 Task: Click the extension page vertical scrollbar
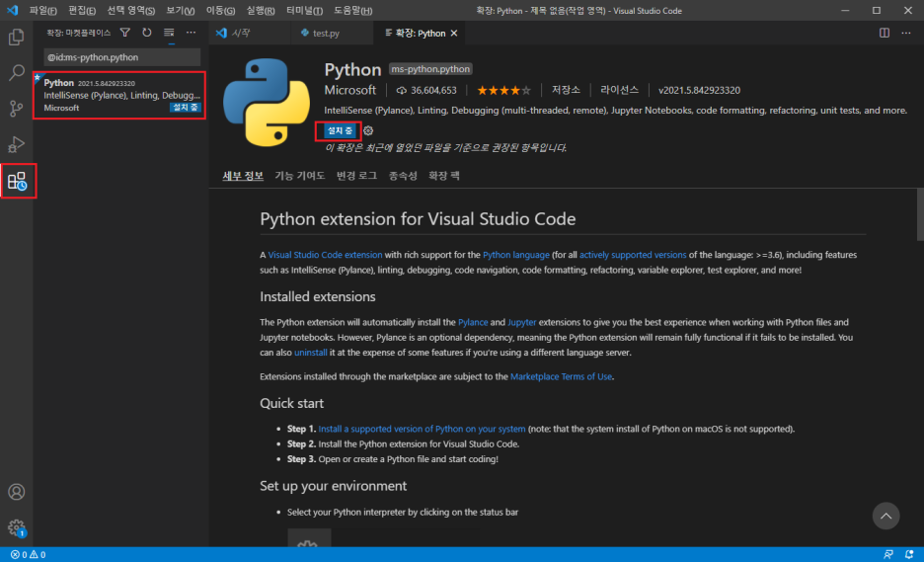point(920,214)
